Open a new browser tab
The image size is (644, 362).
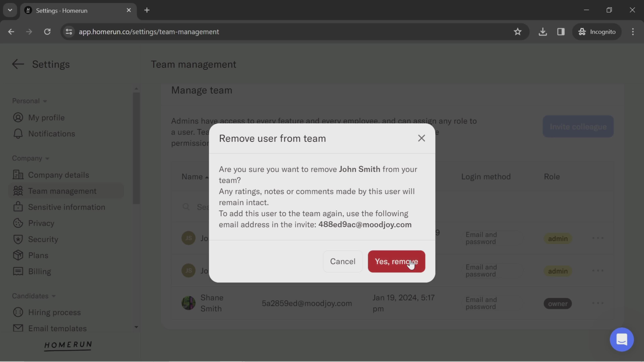click(147, 10)
